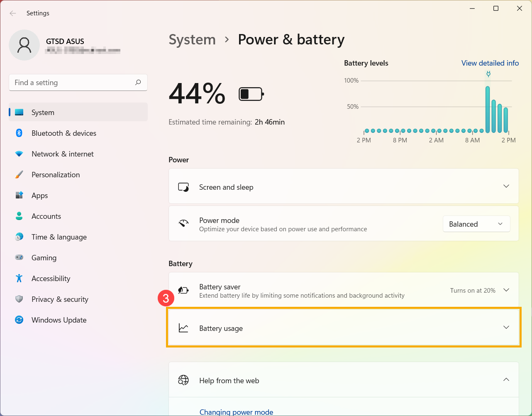This screenshot has height=416, width=532.
Task: Click the Find a setting search box
Action: (x=78, y=82)
